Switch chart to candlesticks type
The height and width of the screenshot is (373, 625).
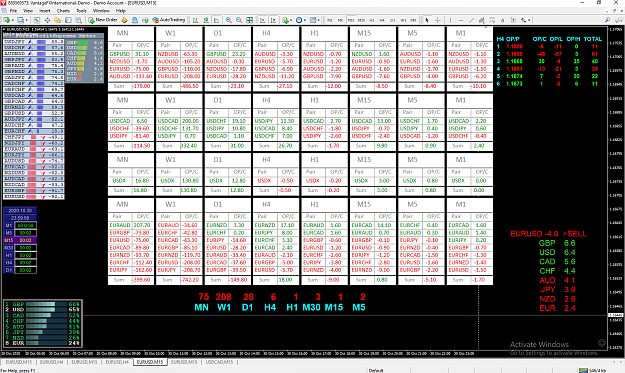coord(206,20)
